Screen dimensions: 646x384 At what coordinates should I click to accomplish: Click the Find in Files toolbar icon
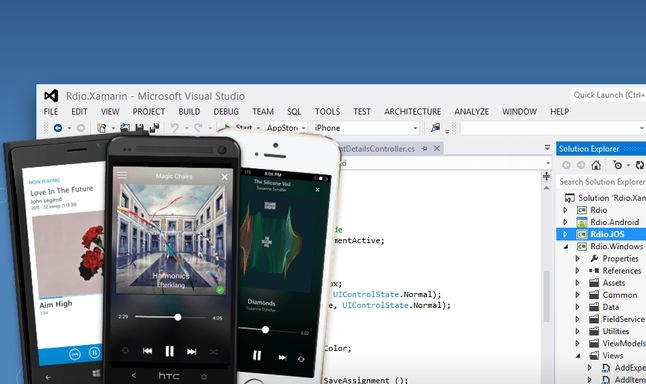435,128
